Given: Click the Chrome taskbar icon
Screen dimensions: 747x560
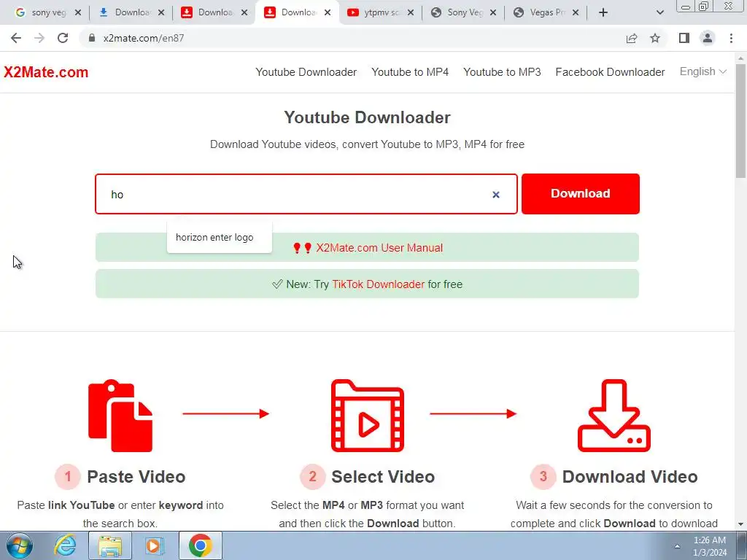Looking at the screenshot, I should 200,545.
